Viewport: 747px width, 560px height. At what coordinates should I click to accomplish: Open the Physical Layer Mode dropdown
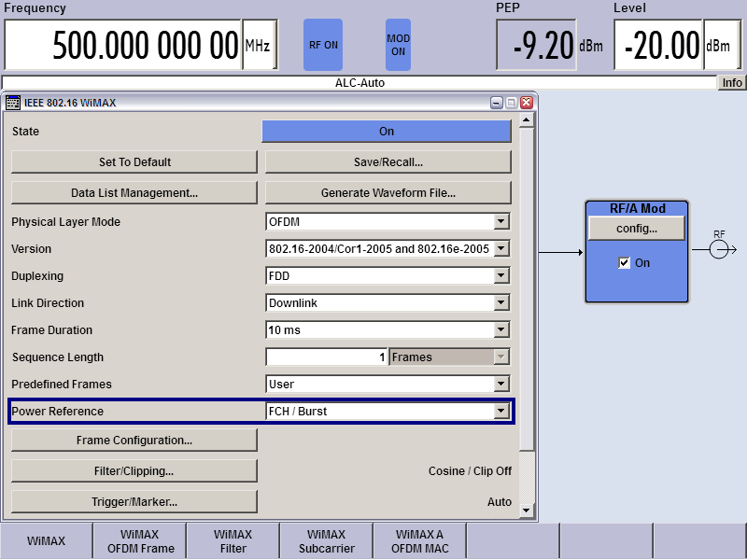(500, 221)
